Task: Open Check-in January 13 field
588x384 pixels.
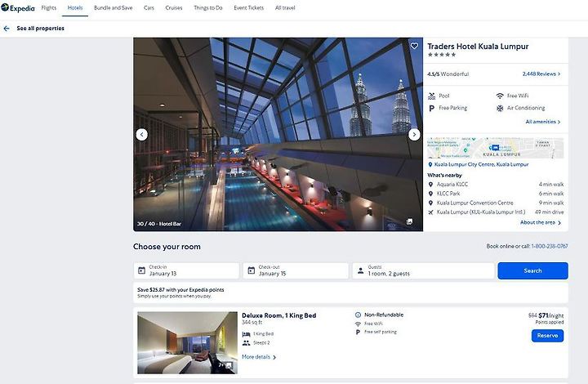Action: (x=186, y=270)
